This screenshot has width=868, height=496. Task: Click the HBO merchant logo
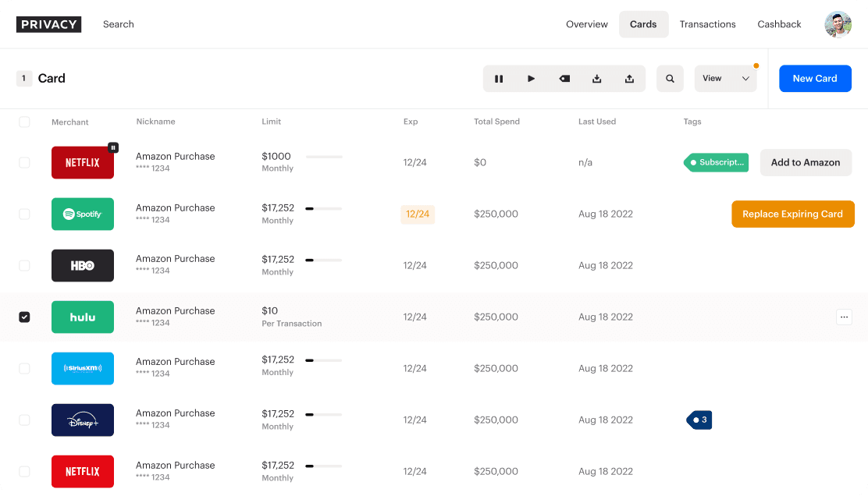click(x=83, y=265)
